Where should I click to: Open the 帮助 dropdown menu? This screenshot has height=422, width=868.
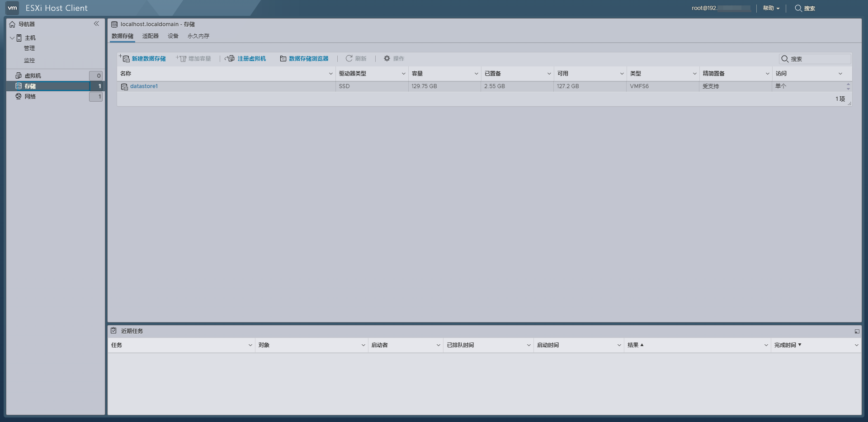coord(770,8)
